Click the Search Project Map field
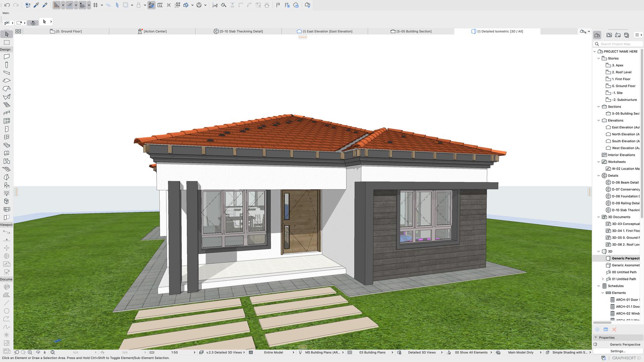This screenshot has height=362, width=644. click(x=617, y=44)
